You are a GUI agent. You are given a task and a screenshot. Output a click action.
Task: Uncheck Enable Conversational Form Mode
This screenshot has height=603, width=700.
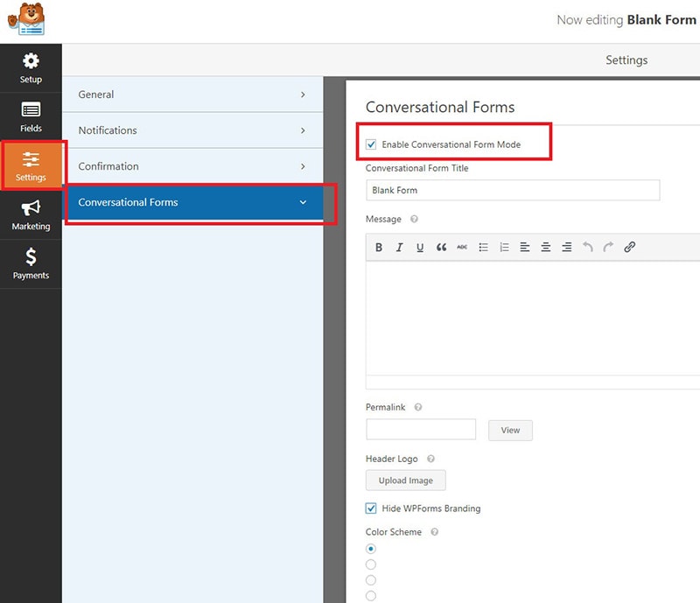pyautogui.click(x=371, y=144)
